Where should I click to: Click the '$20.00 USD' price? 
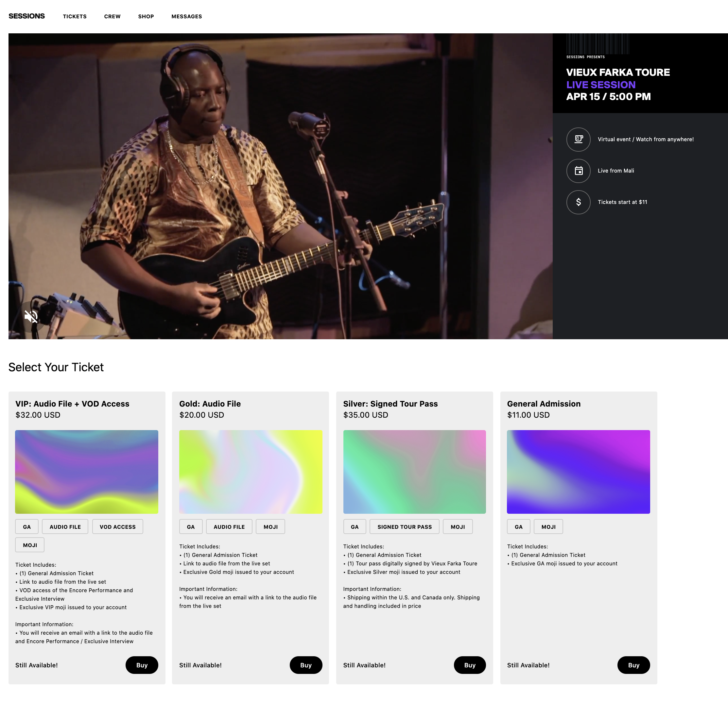pos(202,415)
